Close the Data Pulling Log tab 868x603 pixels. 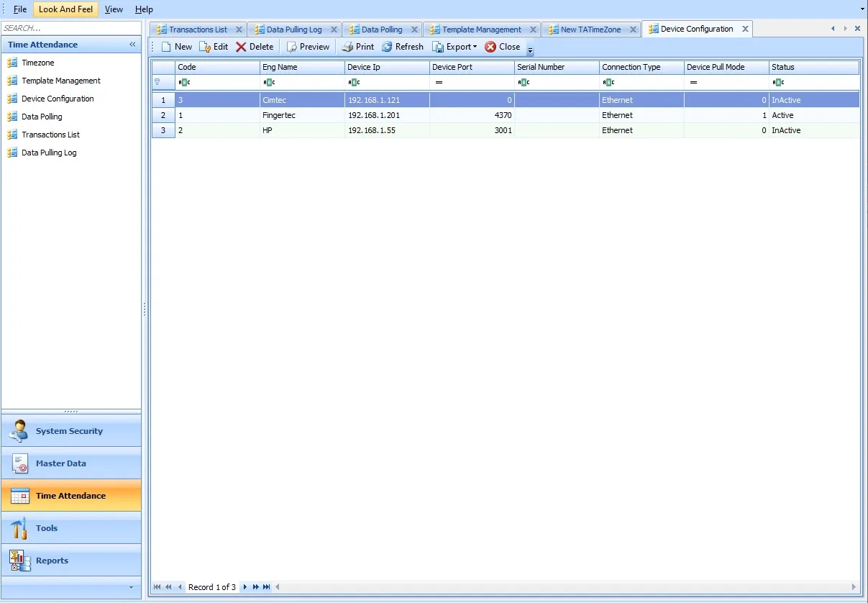[334, 30]
